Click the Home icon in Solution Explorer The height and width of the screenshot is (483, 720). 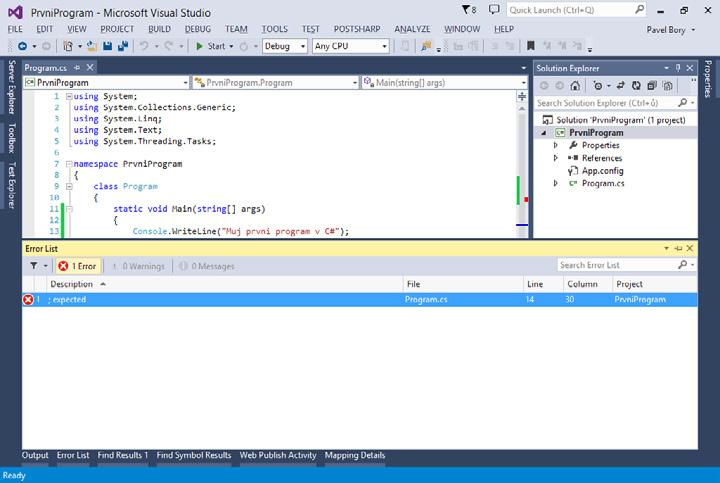574,85
